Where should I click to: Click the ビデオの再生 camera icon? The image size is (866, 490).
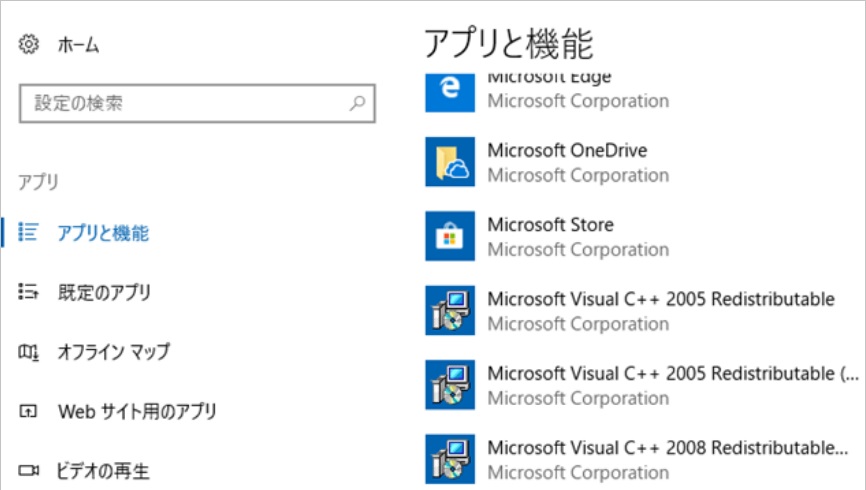click(28, 471)
